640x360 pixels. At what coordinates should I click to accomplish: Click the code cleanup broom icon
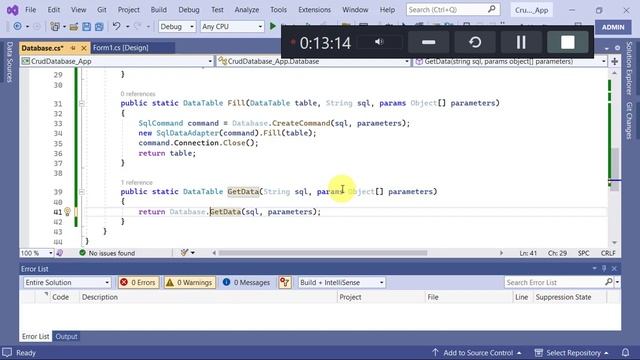[184, 253]
